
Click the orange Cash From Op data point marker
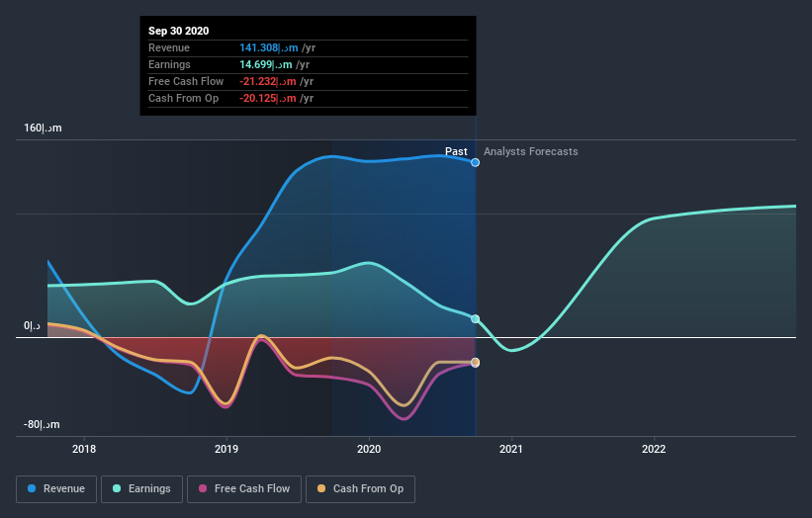pyautogui.click(x=475, y=362)
